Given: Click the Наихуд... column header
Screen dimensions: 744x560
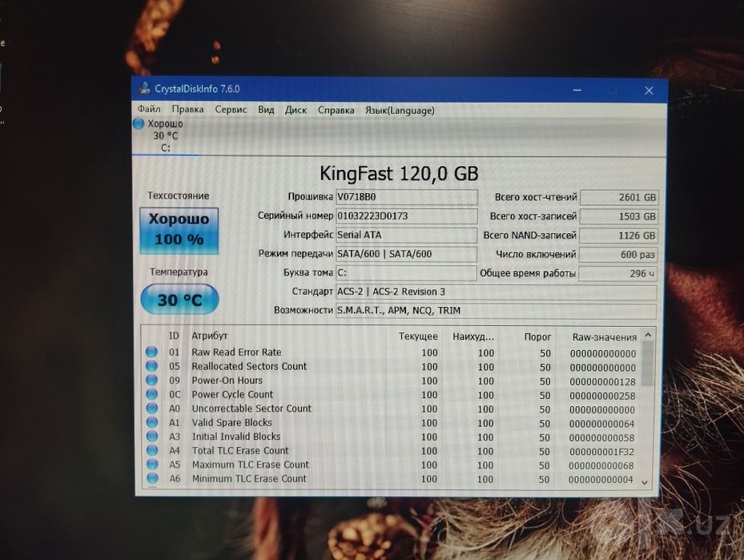Looking at the screenshot, I should [x=473, y=337].
